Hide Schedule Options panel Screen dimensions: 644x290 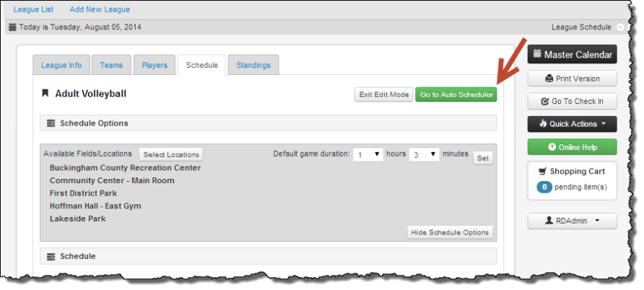point(450,232)
